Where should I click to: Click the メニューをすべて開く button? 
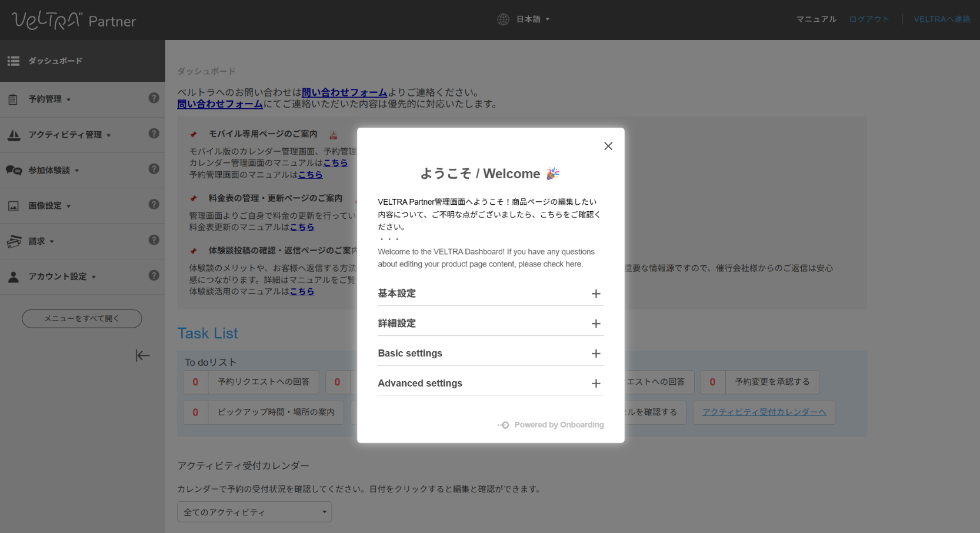[x=82, y=319]
